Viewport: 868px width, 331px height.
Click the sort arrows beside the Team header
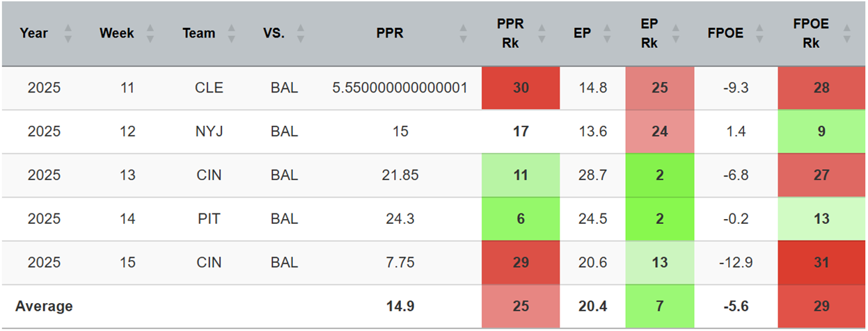point(232,33)
